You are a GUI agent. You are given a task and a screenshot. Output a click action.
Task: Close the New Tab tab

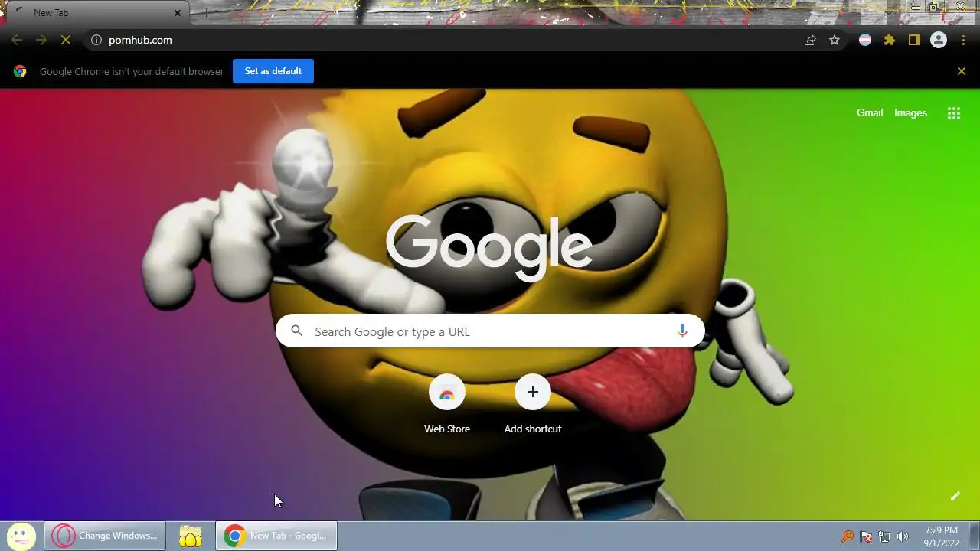pos(178,13)
